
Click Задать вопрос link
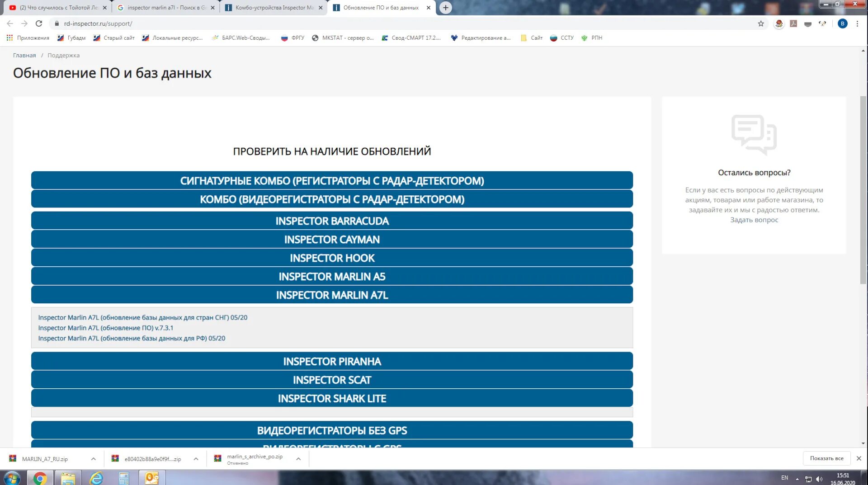(754, 220)
